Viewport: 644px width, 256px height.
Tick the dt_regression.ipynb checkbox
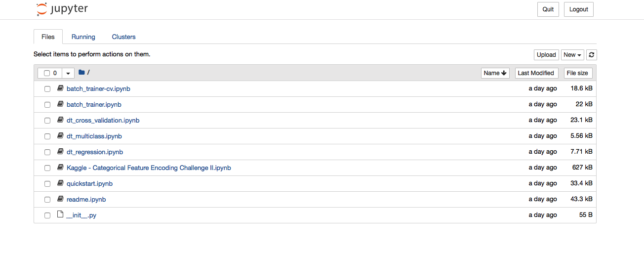click(x=47, y=152)
